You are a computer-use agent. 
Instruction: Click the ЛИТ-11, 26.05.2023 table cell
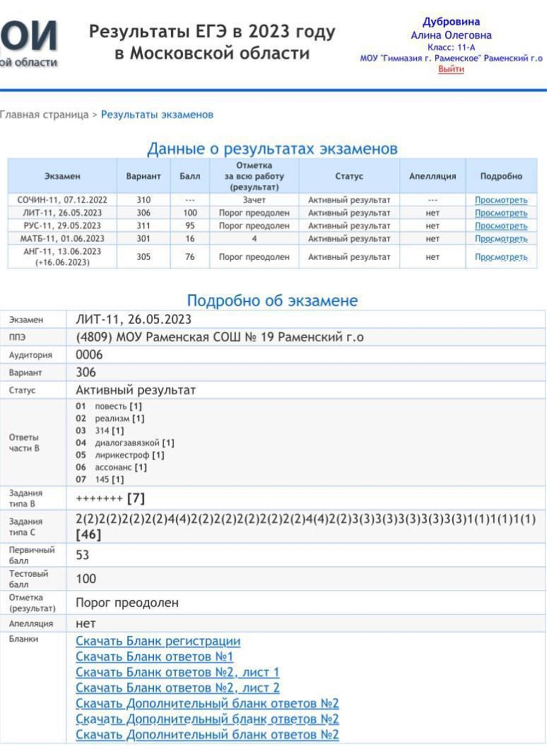point(62,213)
